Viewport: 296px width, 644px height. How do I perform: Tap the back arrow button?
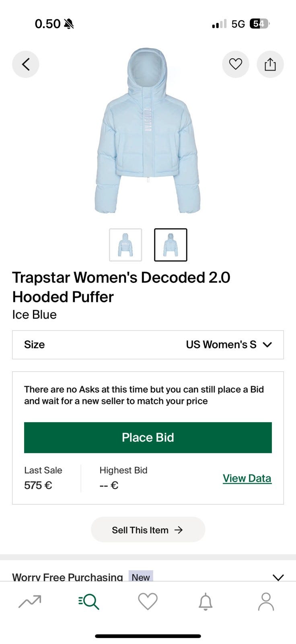pos(26,64)
